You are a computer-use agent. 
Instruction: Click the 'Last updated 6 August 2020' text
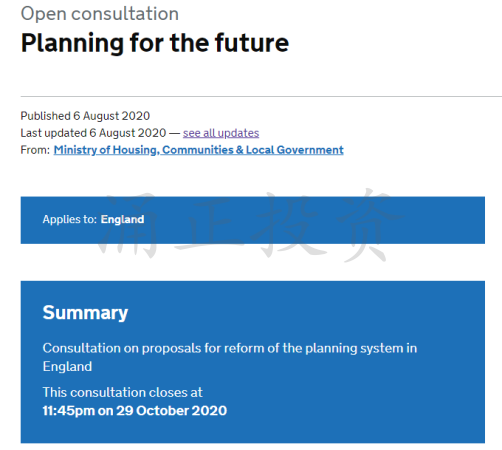93,133
